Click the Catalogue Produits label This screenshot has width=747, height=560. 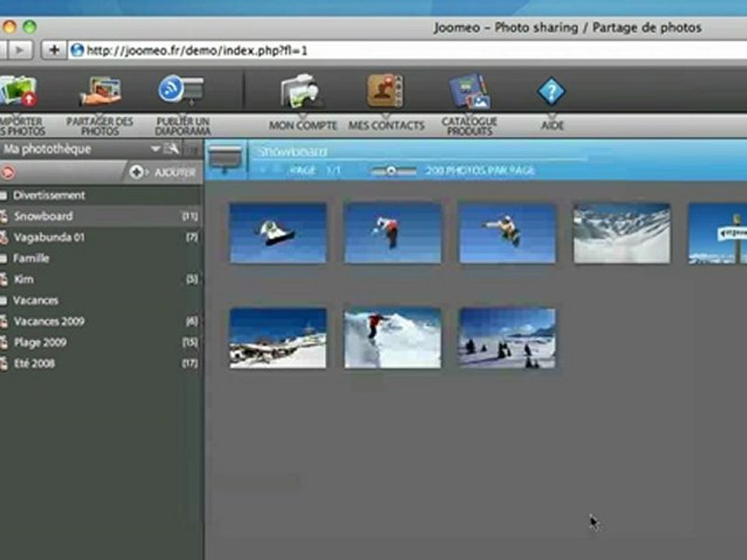(x=469, y=126)
